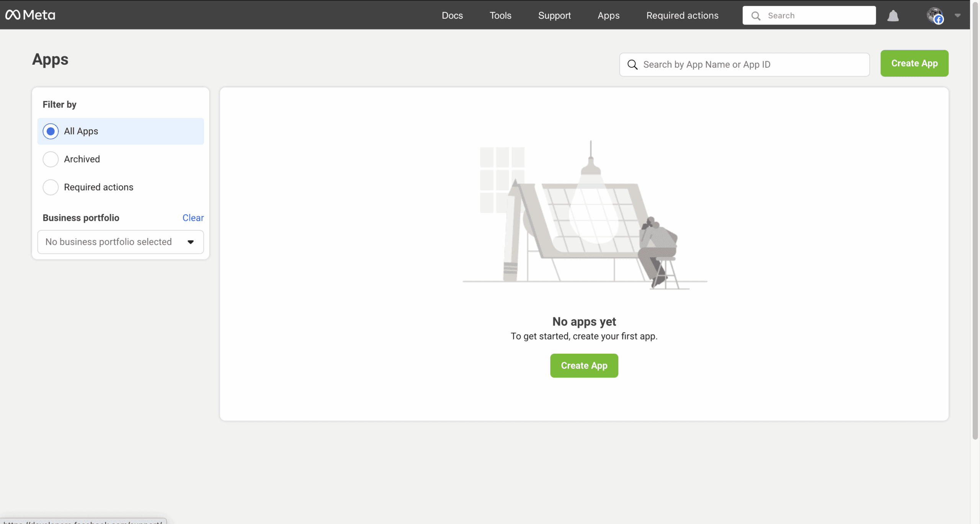Viewport: 980px width, 524px height.
Task: Open the Support menu
Action: click(x=554, y=15)
